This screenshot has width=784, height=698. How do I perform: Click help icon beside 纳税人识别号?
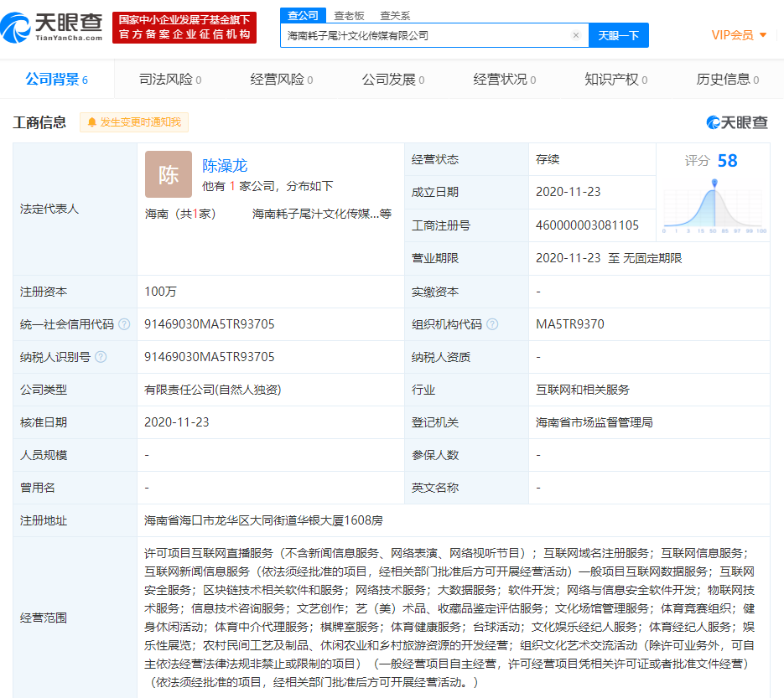pos(101,357)
